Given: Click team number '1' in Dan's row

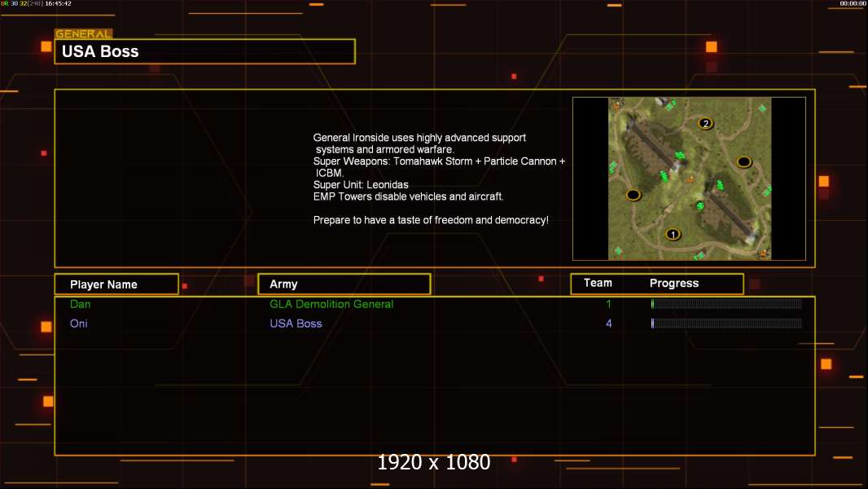Looking at the screenshot, I should (x=608, y=304).
